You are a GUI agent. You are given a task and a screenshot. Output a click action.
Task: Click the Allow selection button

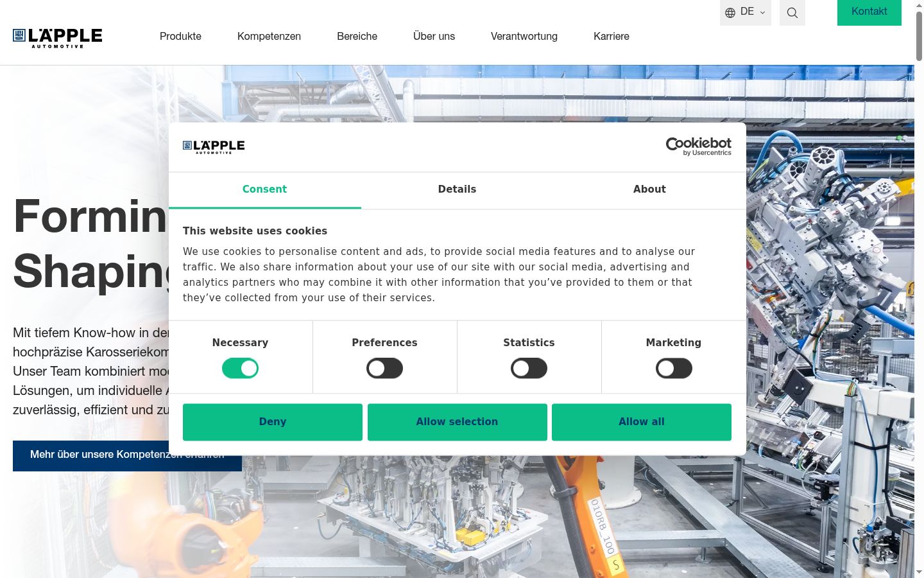458,422
